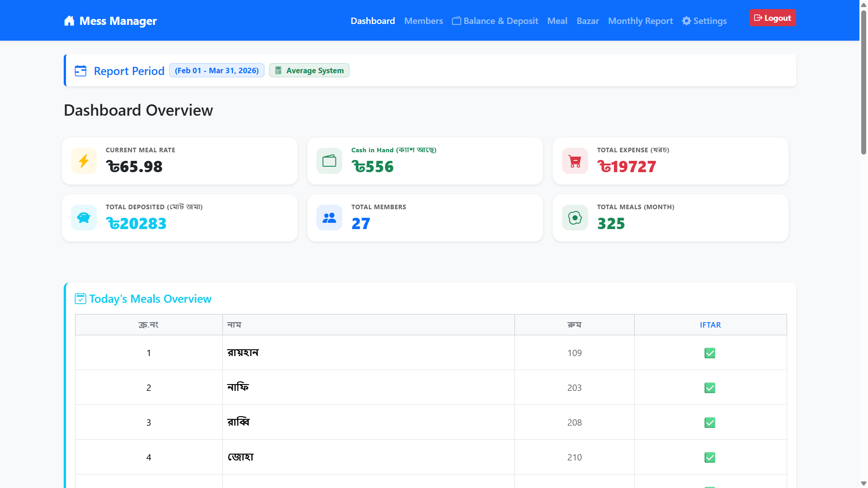
Task: Click the meal icon on Total Meals card
Action: tap(574, 218)
